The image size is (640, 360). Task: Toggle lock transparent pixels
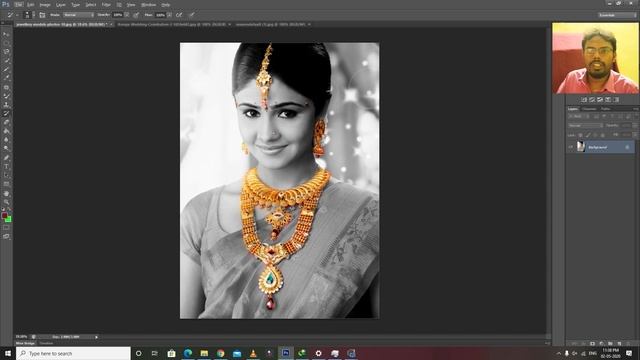(x=580, y=135)
